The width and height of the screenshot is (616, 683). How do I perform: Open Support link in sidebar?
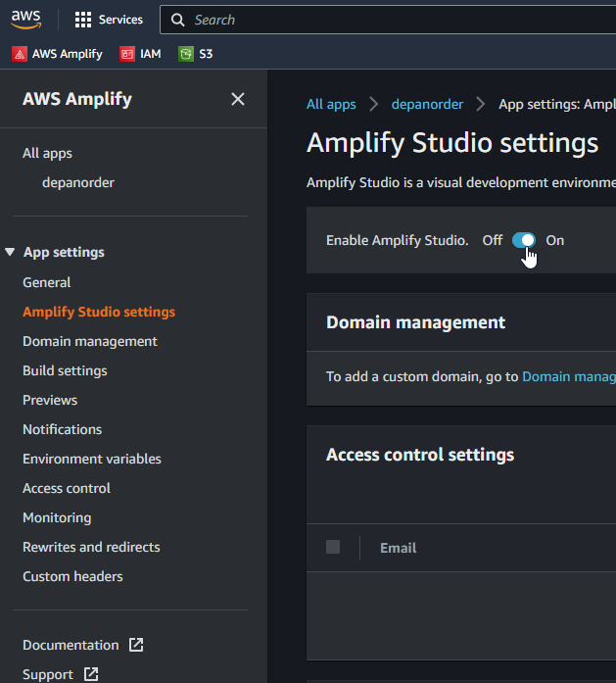point(48,674)
